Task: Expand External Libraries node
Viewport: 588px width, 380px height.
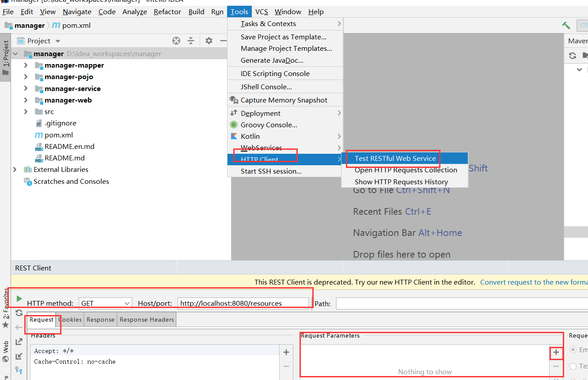Action: [x=15, y=170]
